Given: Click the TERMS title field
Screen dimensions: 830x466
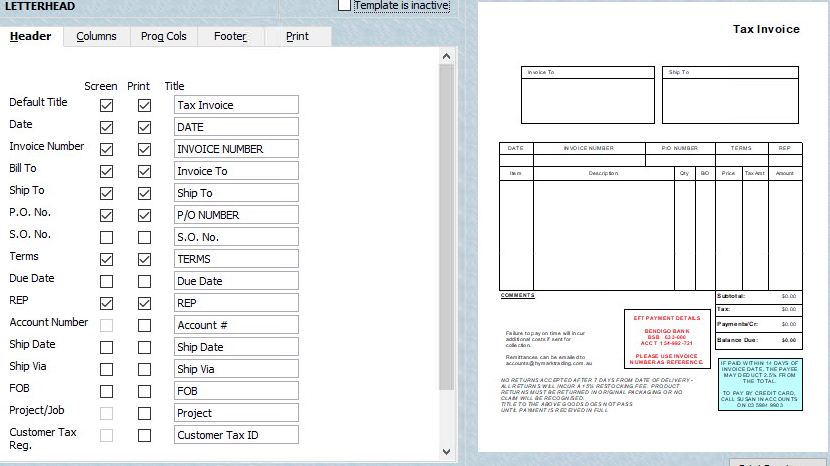Looking at the screenshot, I should (236, 259).
